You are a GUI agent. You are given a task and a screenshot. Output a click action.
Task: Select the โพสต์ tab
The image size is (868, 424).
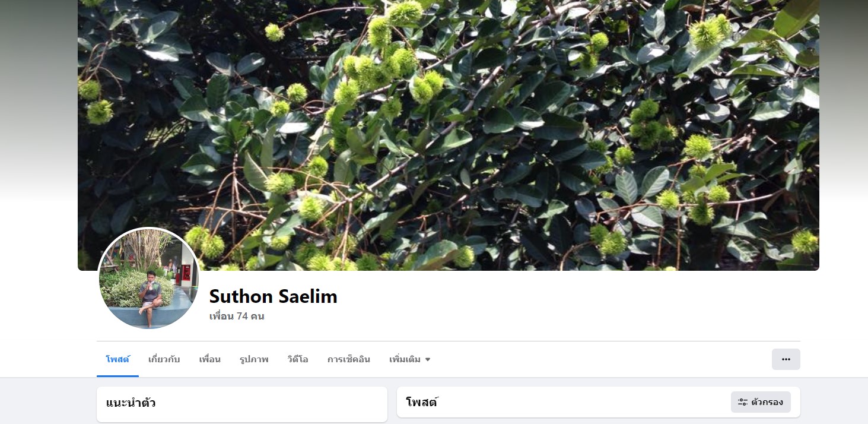117,359
